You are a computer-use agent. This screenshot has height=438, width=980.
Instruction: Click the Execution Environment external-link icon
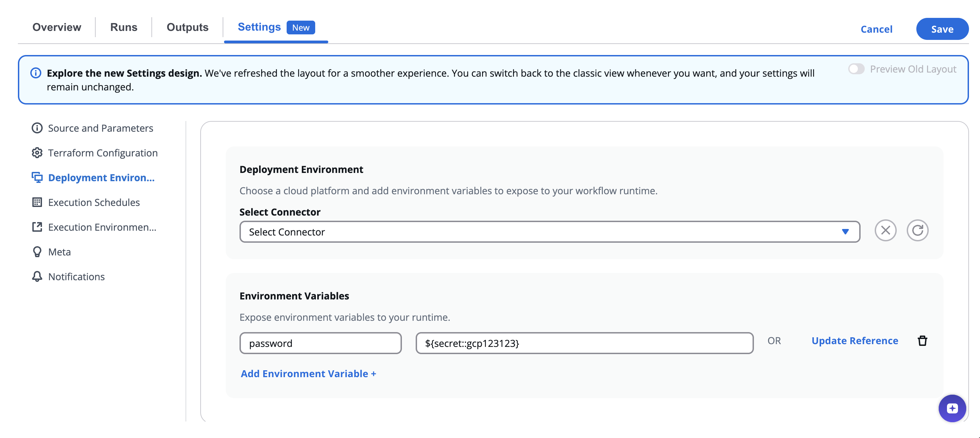(37, 227)
